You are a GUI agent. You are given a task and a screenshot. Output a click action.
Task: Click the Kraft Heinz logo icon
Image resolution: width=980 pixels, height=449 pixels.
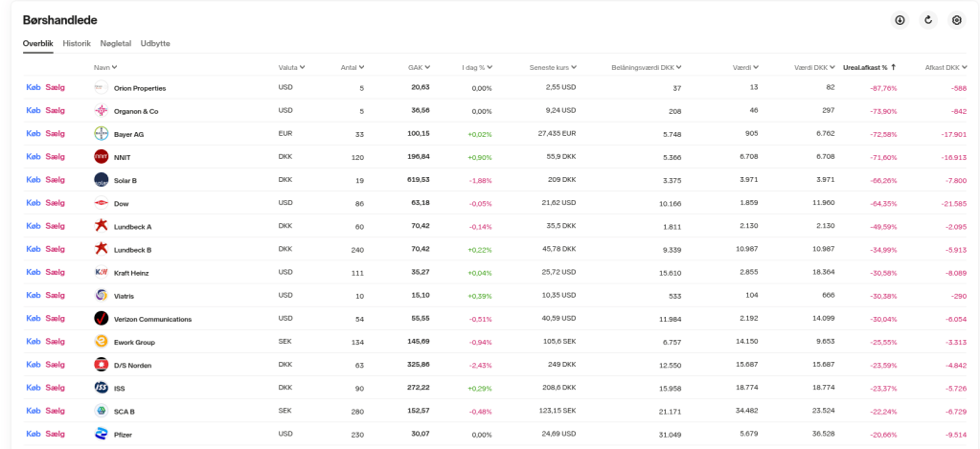tap(102, 273)
